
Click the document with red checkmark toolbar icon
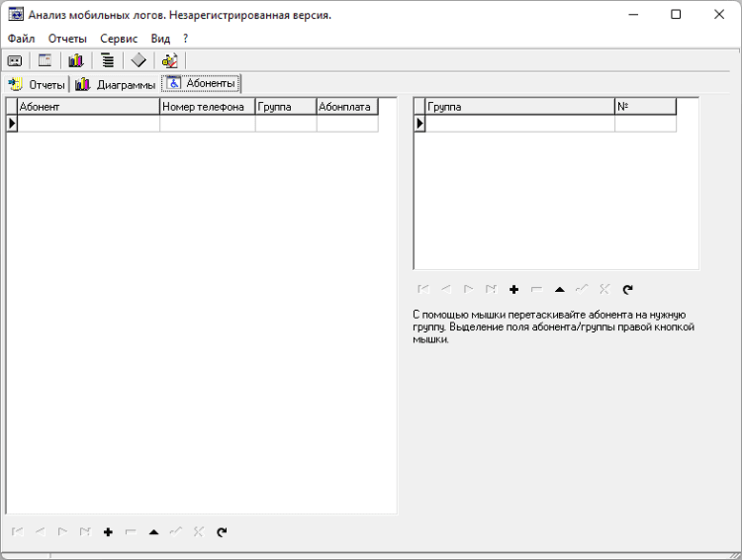pos(170,60)
